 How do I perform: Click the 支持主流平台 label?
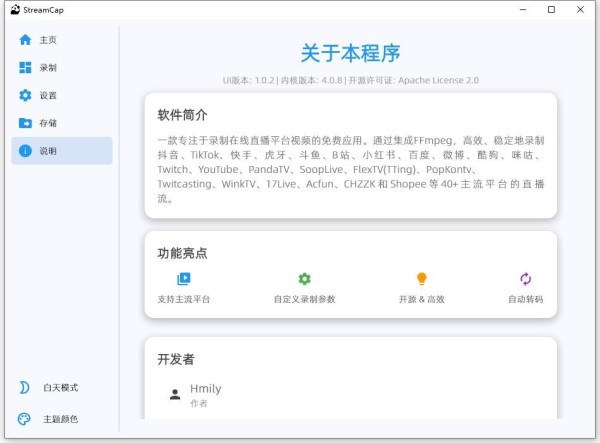pyautogui.click(x=184, y=299)
